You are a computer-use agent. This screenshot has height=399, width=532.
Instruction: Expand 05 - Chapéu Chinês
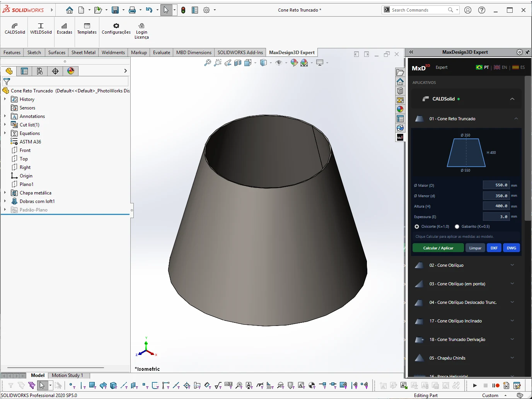coord(512,358)
